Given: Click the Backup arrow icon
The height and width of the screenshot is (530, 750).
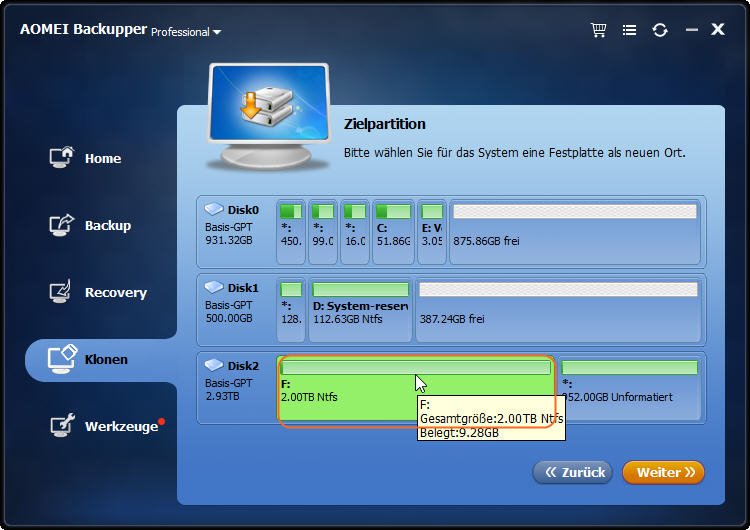Looking at the screenshot, I should (62, 225).
